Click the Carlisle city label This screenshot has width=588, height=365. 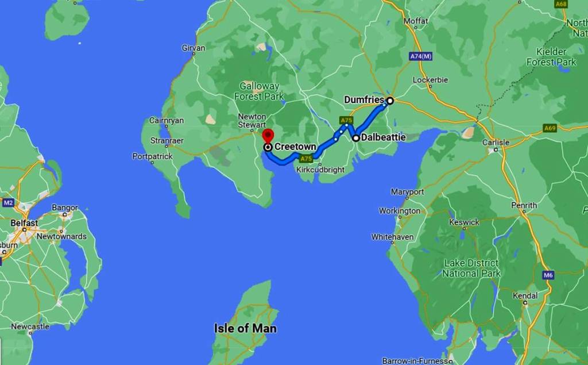[x=496, y=143]
